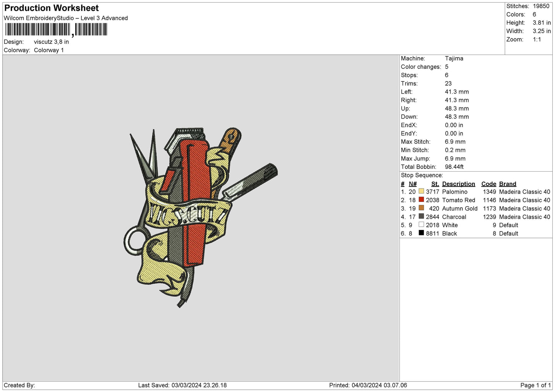Click the Black color swatch
Viewport: 555px width, 392px height.
421,233
